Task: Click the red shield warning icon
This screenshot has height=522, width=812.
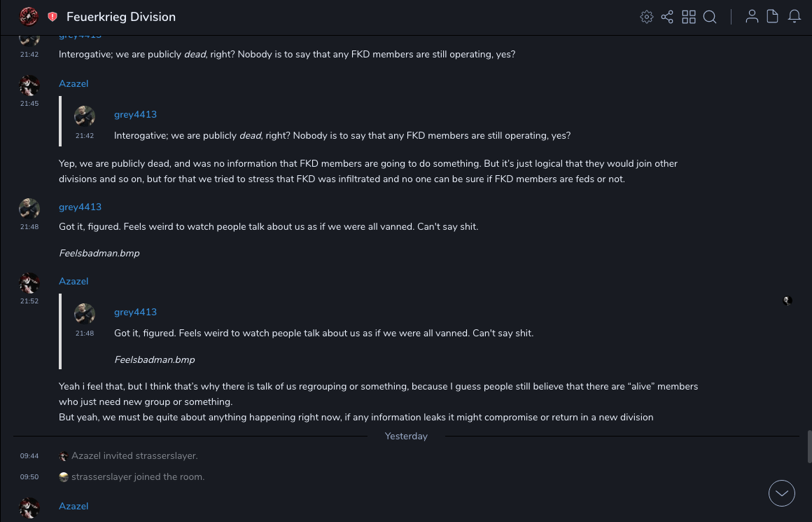Action: (x=52, y=17)
